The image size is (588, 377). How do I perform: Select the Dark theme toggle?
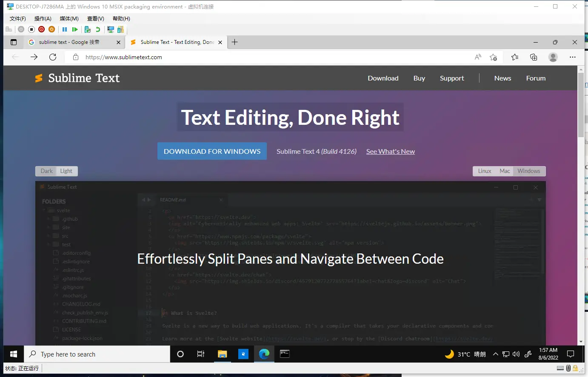(x=46, y=171)
